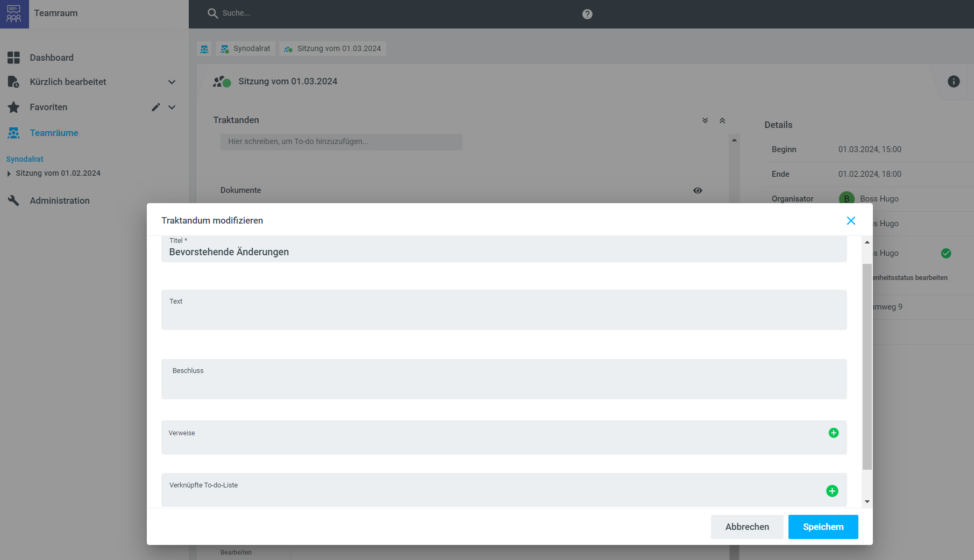Viewport: 974px width, 560px height.
Task: Add a reference with Verweise plus icon
Action: 833,433
